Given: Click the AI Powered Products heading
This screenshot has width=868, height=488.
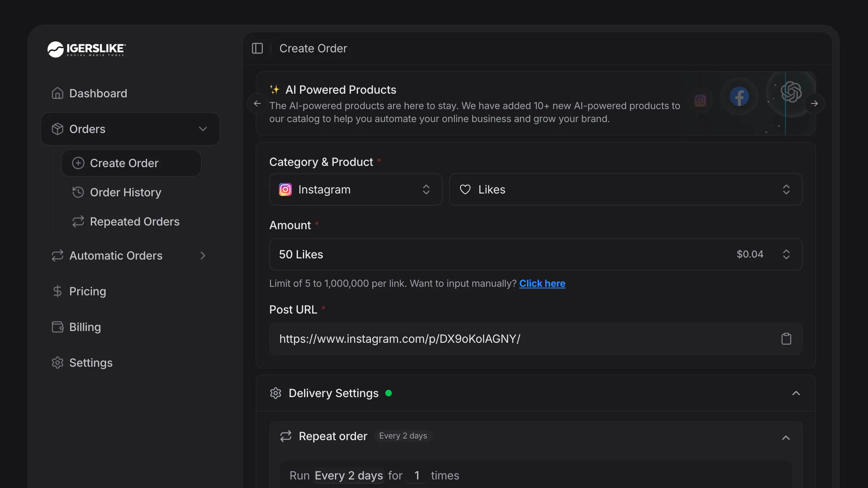Looking at the screenshot, I should pos(341,90).
